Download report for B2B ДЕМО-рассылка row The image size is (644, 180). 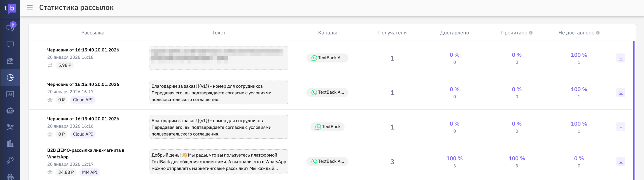coord(621,161)
